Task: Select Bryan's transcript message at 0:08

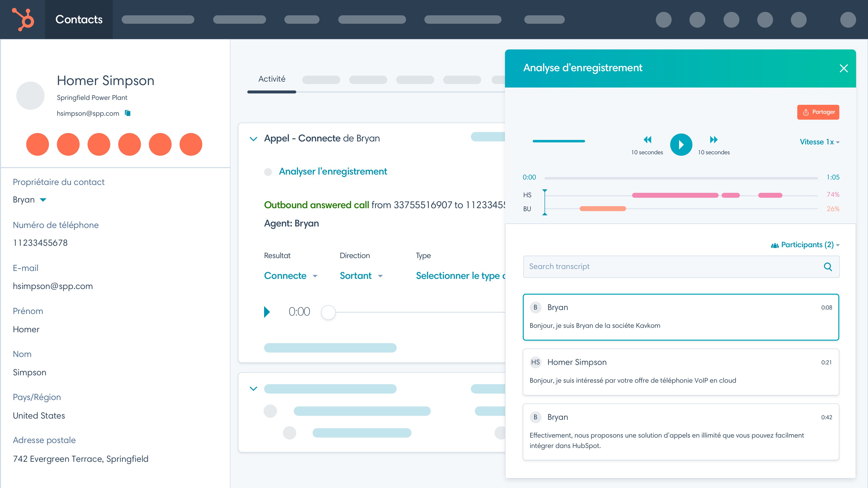Action: (681, 317)
